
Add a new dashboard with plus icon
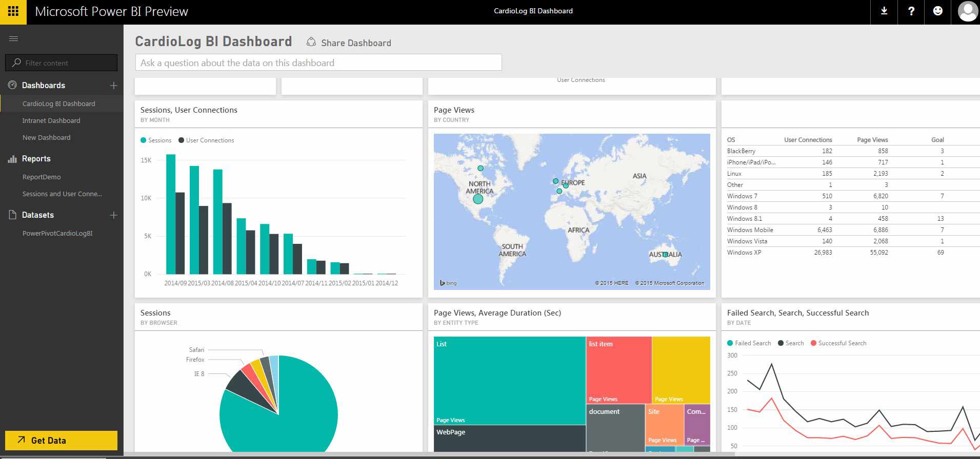pyautogui.click(x=114, y=86)
